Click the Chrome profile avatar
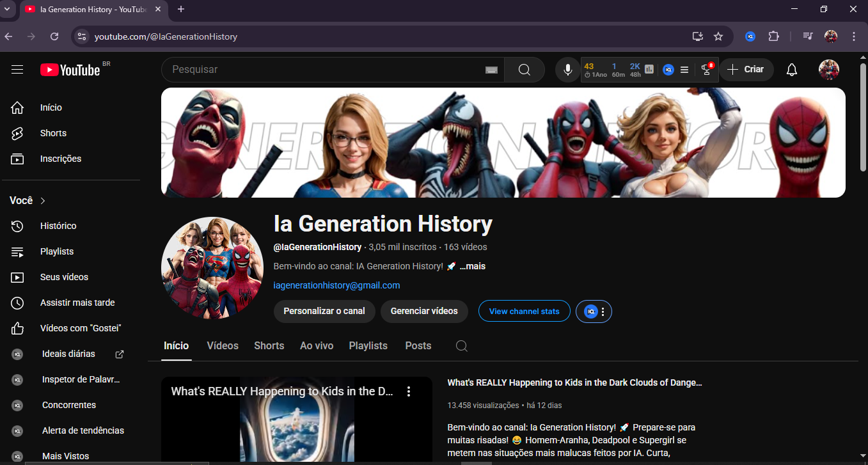The image size is (868, 465). tap(831, 36)
